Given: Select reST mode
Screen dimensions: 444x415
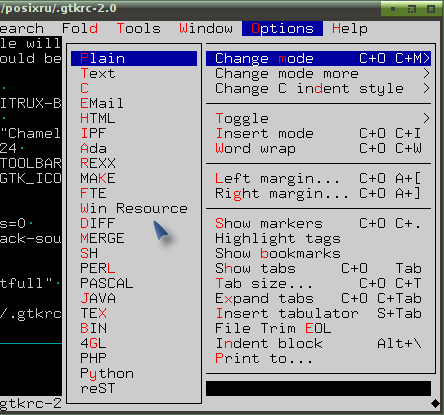Looking at the screenshot, I should (134, 388).
